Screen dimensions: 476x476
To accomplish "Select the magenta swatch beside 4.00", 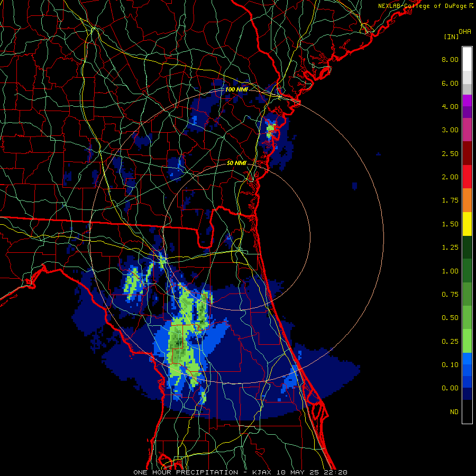I will [467, 100].
